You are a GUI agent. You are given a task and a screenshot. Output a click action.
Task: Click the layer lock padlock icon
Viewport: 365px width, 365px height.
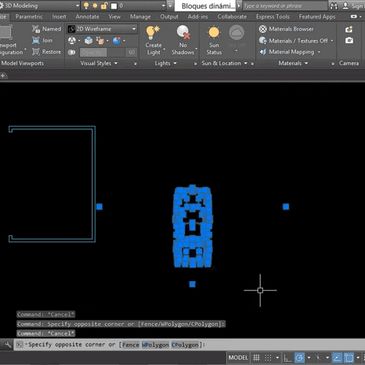(x=104, y=6)
